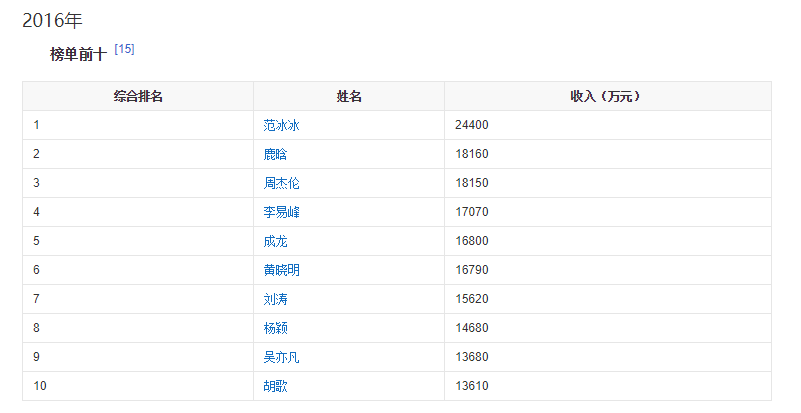
Task: Click the 2016年 section heading
Action: (52, 20)
